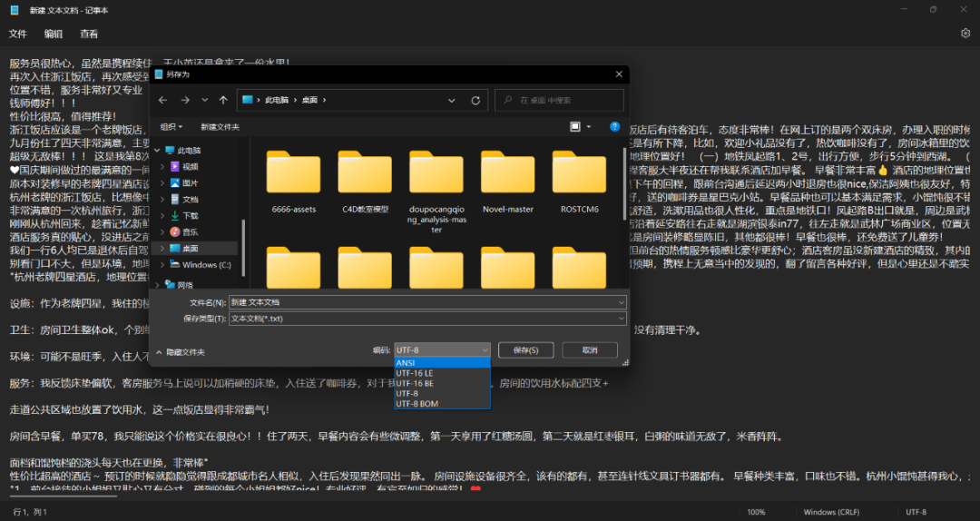Open Notepad's 文件 menu
The width and height of the screenshot is (980, 521).
[x=17, y=34]
